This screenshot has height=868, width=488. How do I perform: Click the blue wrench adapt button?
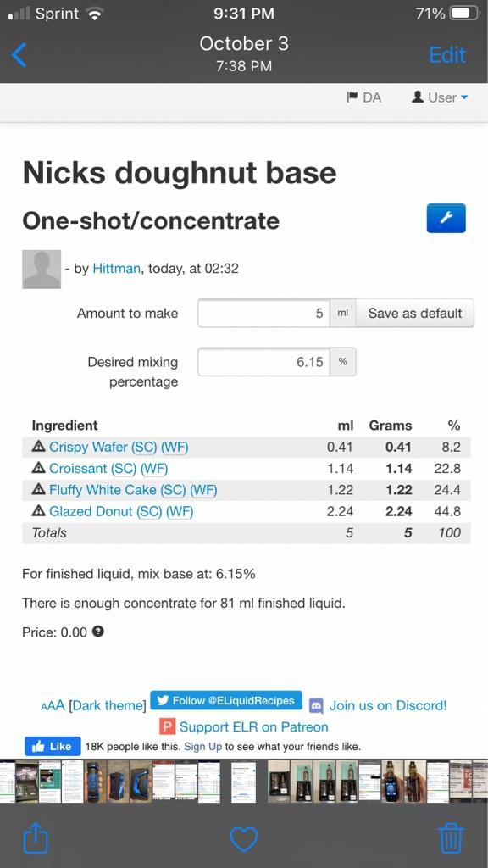click(446, 218)
